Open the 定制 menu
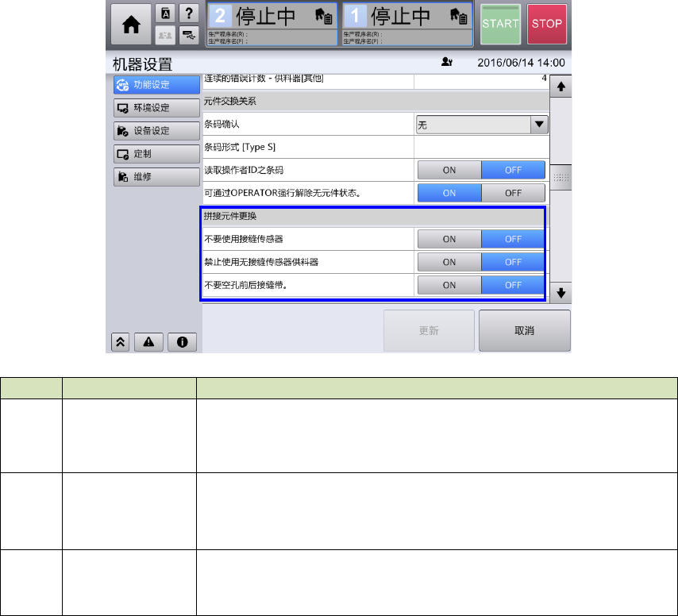Viewport: 678px width, 616px height. tap(156, 154)
